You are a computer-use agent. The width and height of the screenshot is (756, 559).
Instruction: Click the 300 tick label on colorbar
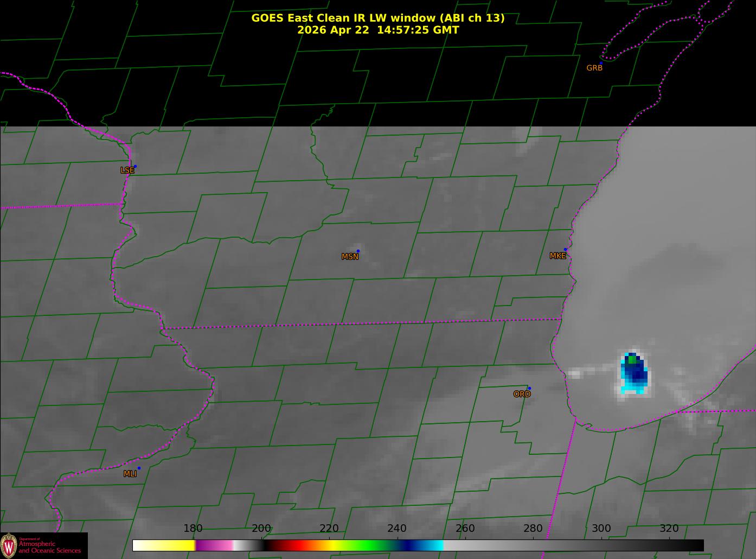click(601, 529)
